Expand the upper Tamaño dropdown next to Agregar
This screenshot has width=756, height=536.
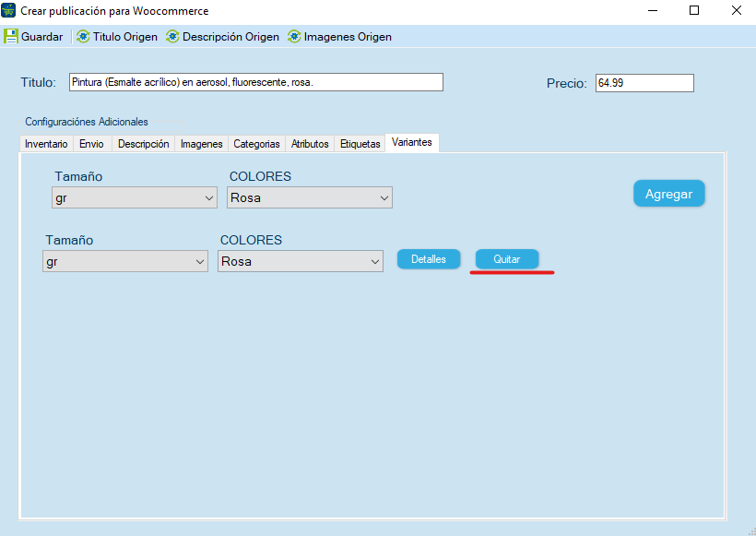pos(135,197)
